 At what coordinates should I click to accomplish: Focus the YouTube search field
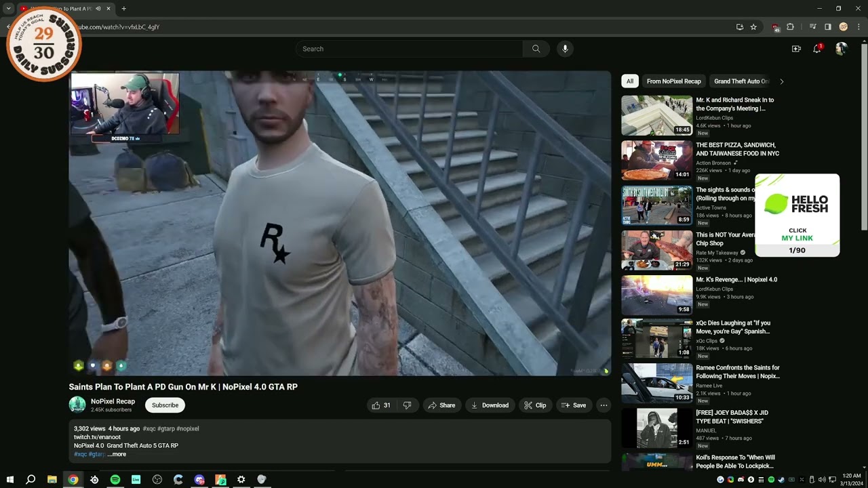pos(409,49)
